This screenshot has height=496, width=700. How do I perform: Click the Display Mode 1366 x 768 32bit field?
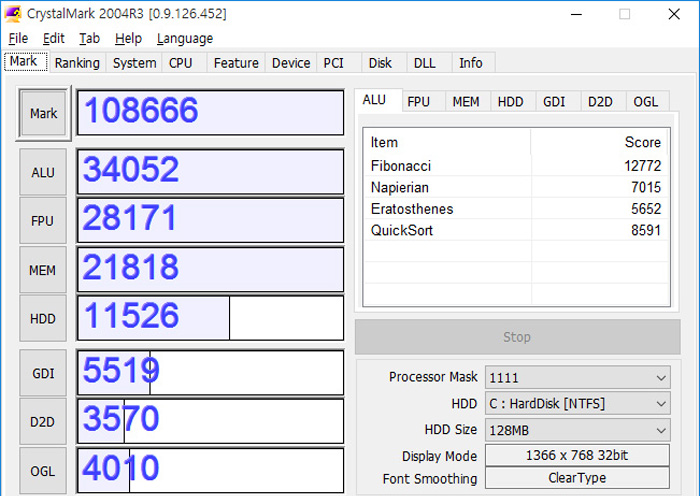click(577, 455)
